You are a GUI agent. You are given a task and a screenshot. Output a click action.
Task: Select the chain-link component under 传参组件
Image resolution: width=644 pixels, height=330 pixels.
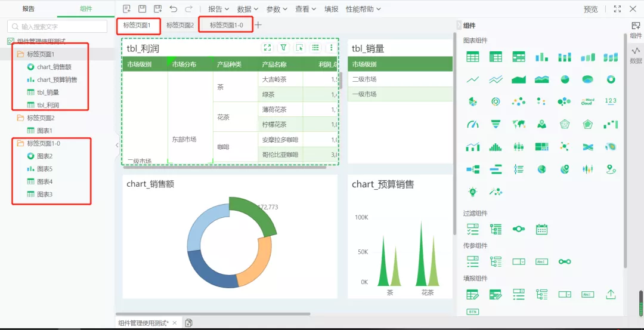(565, 261)
